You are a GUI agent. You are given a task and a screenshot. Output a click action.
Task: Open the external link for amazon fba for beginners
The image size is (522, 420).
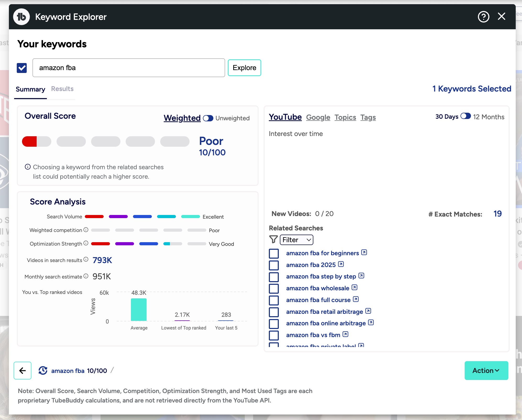tap(364, 252)
